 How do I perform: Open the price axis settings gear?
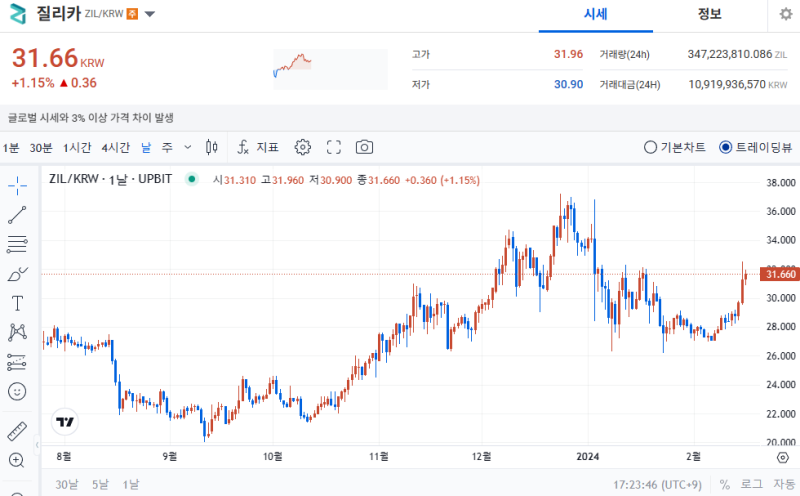(x=783, y=457)
